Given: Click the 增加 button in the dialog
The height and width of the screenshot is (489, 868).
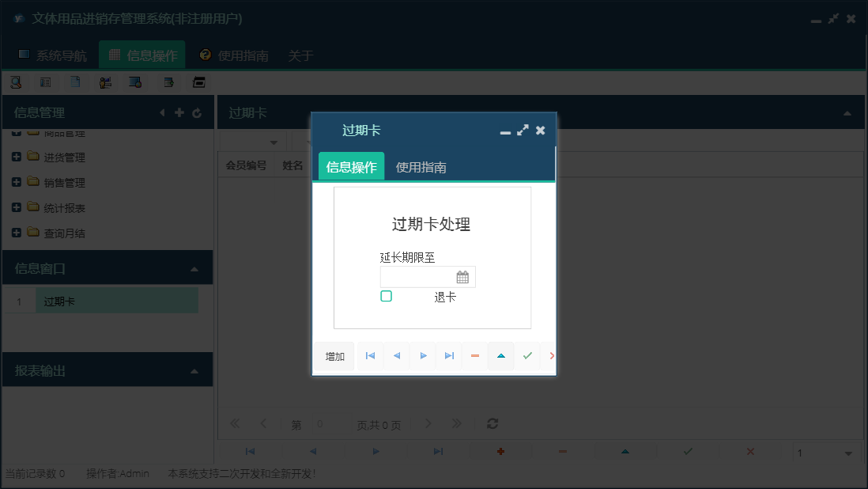Looking at the screenshot, I should pyautogui.click(x=333, y=356).
